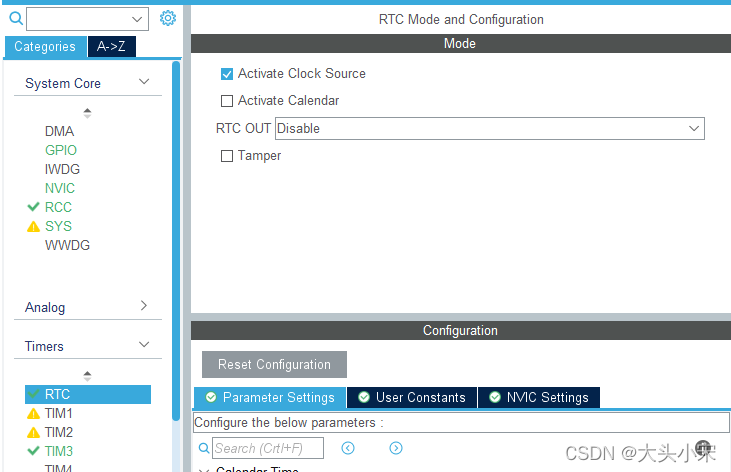Expand the Analog category
731x472 pixels.
[x=144, y=305]
